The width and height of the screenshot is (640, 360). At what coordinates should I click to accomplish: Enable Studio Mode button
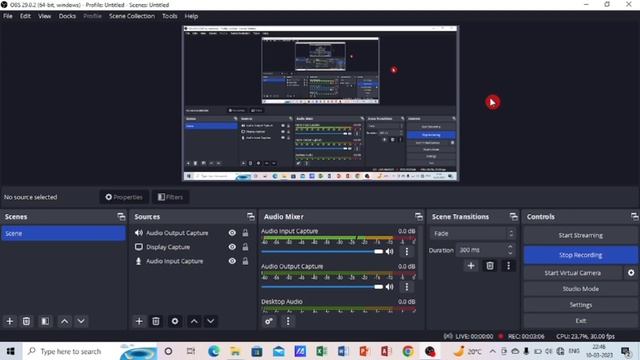click(x=580, y=289)
